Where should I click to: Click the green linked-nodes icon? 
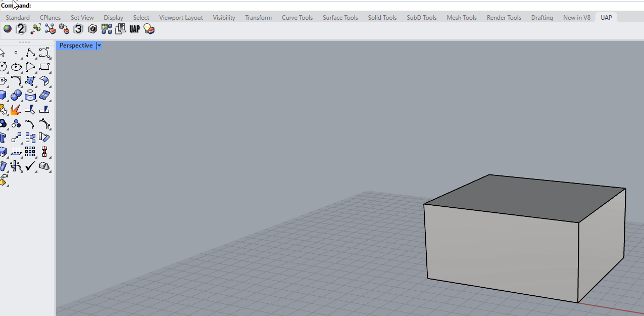tap(35, 29)
